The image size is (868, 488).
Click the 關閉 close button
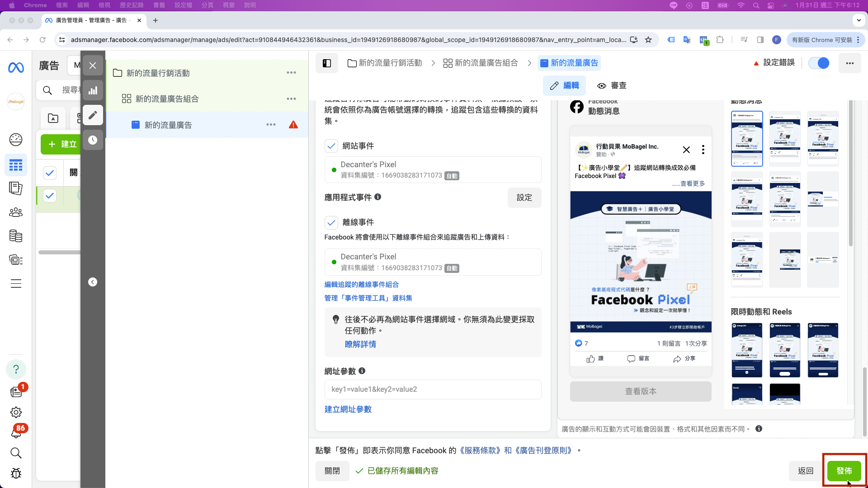pos(332,471)
